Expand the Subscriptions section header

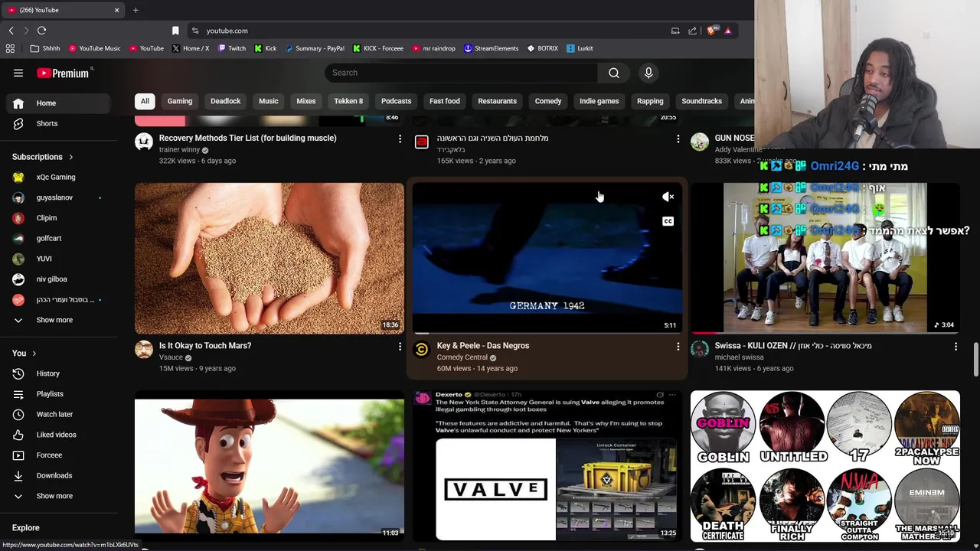[x=43, y=157]
